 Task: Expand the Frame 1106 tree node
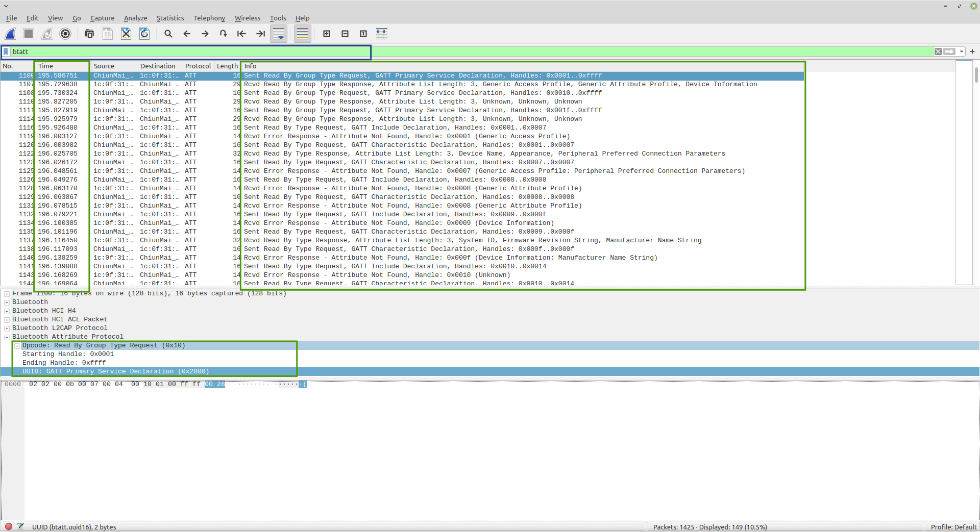click(x=7, y=294)
